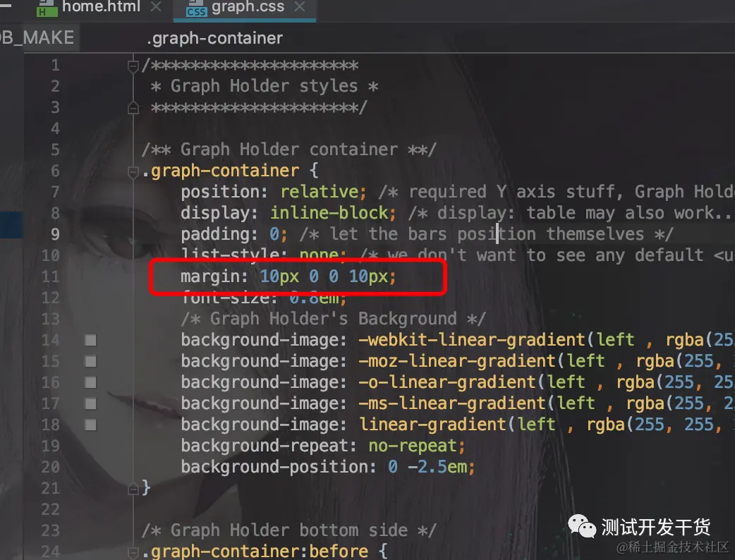Click the HTML file icon on home.html tab
The image size is (735, 560).
[x=47, y=9]
